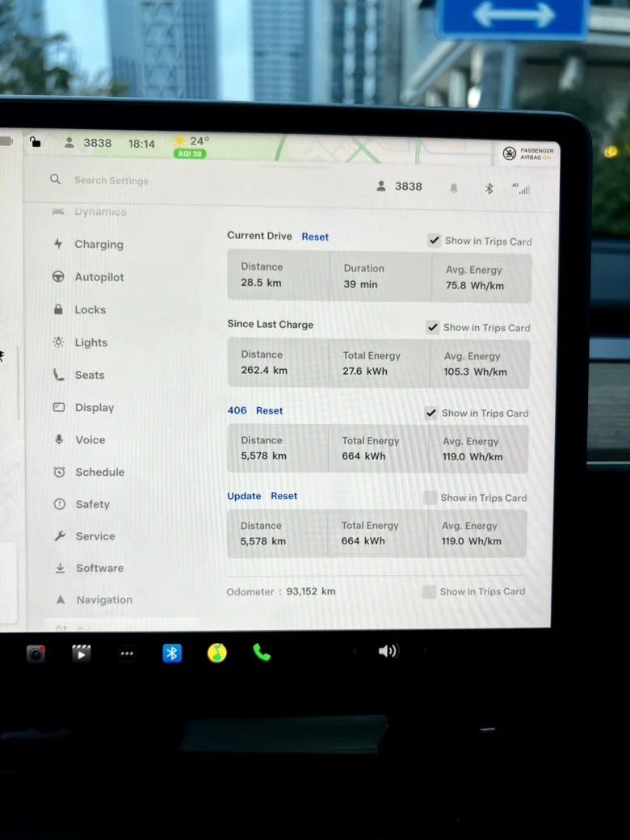This screenshot has height=840, width=630.
Task: Open the app launcher three-dots icon
Action: click(x=127, y=654)
